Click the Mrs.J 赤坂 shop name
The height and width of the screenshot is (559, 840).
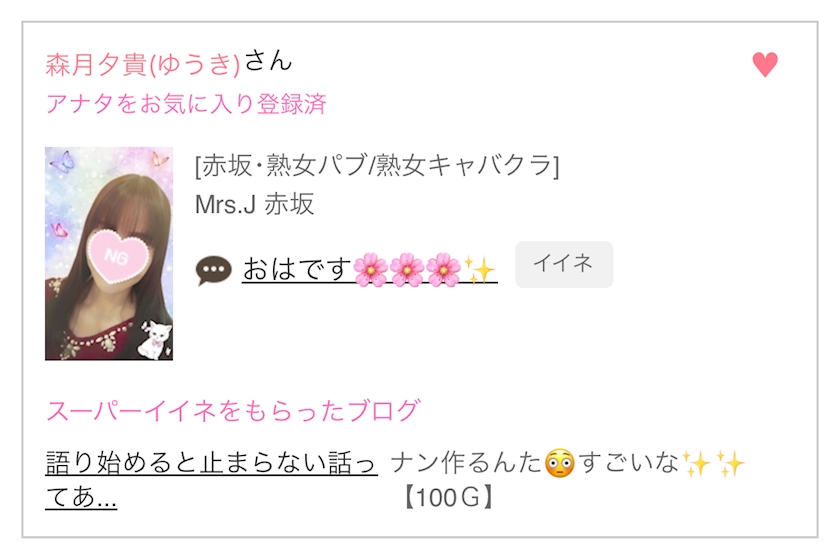pos(254,204)
